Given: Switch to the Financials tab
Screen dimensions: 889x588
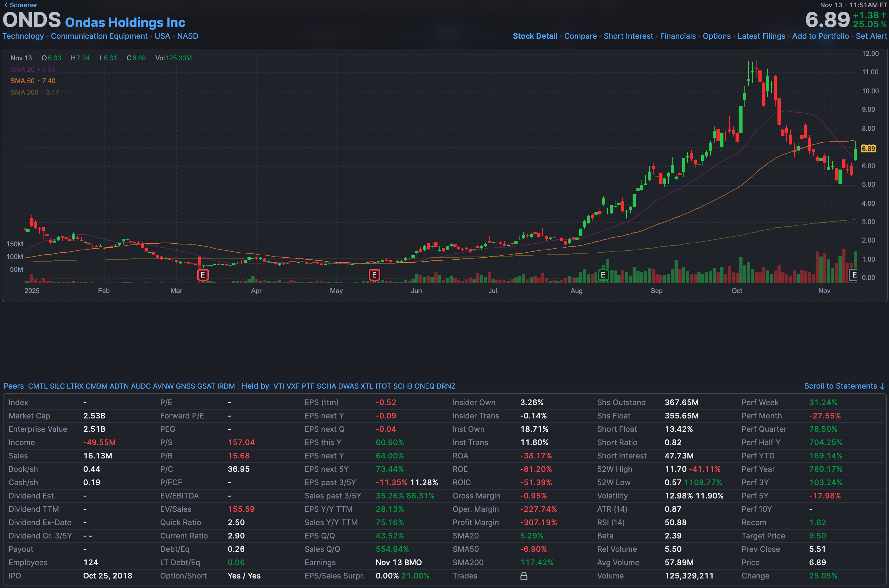Looking at the screenshot, I should click(678, 36).
